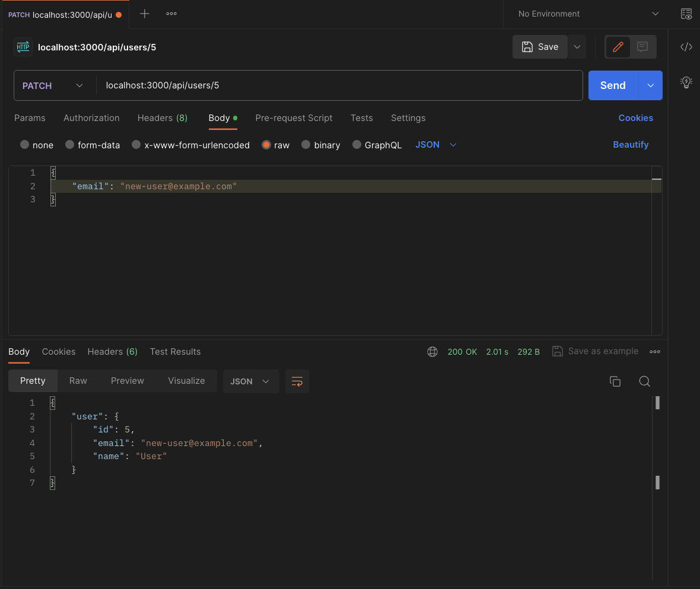Copy response body to clipboard
The image size is (700, 589).
point(615,381)
